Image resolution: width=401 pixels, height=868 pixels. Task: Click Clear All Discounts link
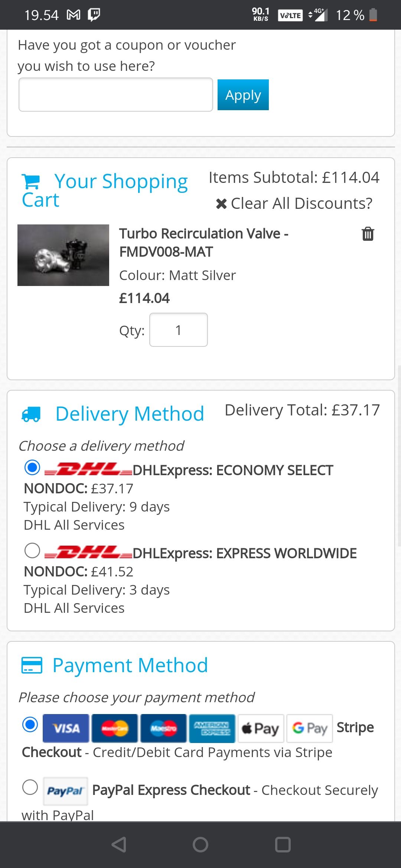294,203
